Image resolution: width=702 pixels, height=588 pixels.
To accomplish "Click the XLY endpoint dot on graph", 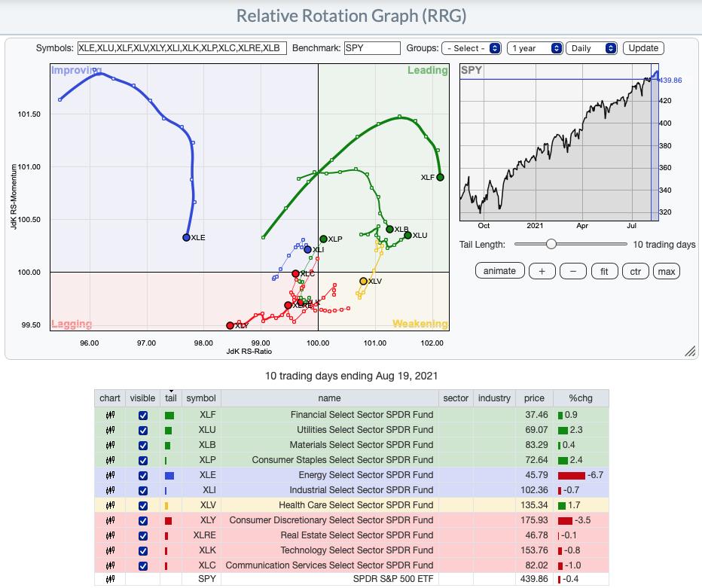I will 230,325.
